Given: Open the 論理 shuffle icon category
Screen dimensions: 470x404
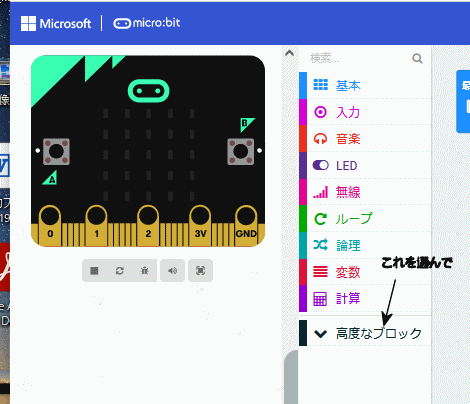Looking at the screenshot, I should click(x=365, y=245).
